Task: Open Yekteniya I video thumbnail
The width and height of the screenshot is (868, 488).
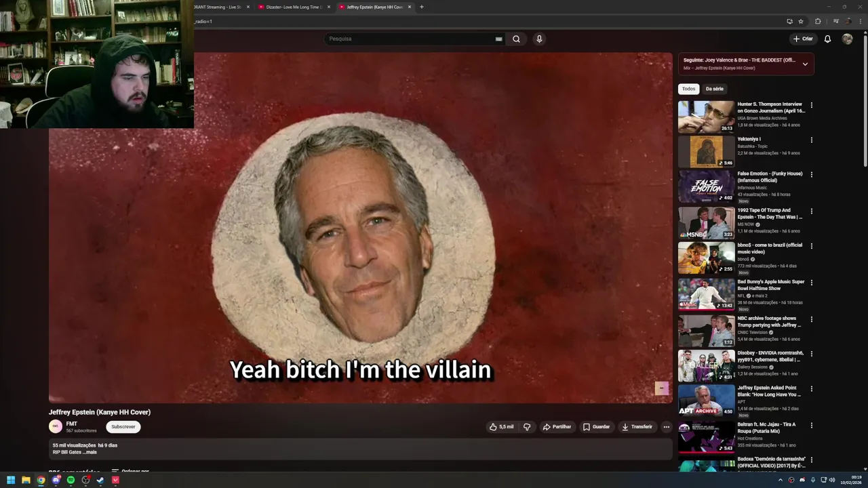Action: tap(707, 152)
